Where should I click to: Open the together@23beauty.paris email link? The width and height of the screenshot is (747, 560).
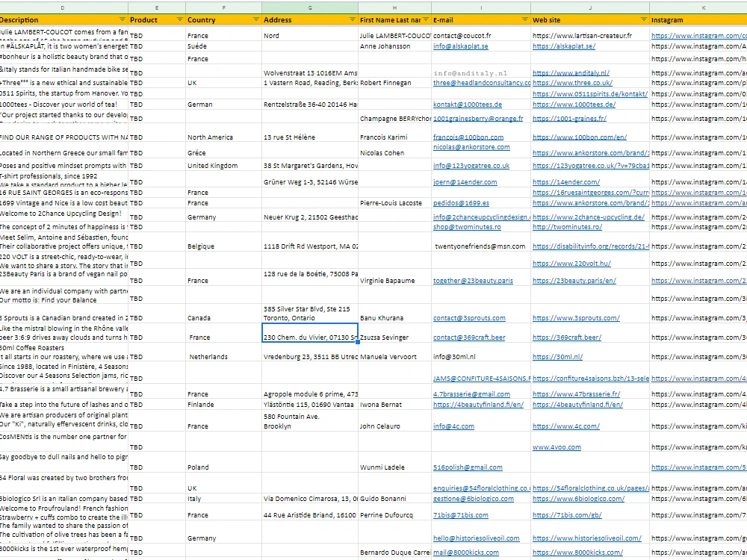(x=473, y=281)
